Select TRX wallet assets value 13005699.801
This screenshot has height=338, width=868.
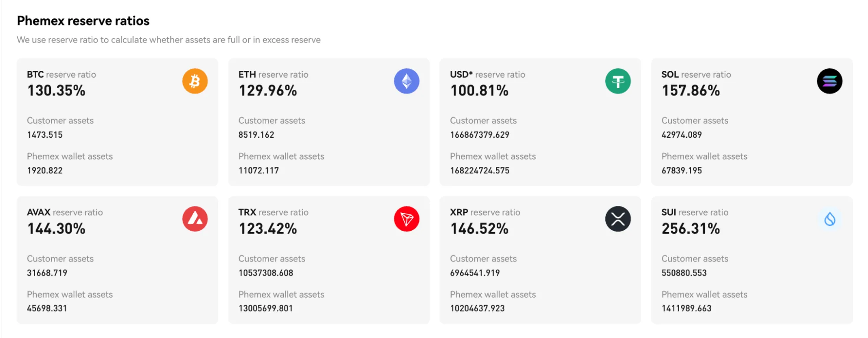tap(266, 308)
